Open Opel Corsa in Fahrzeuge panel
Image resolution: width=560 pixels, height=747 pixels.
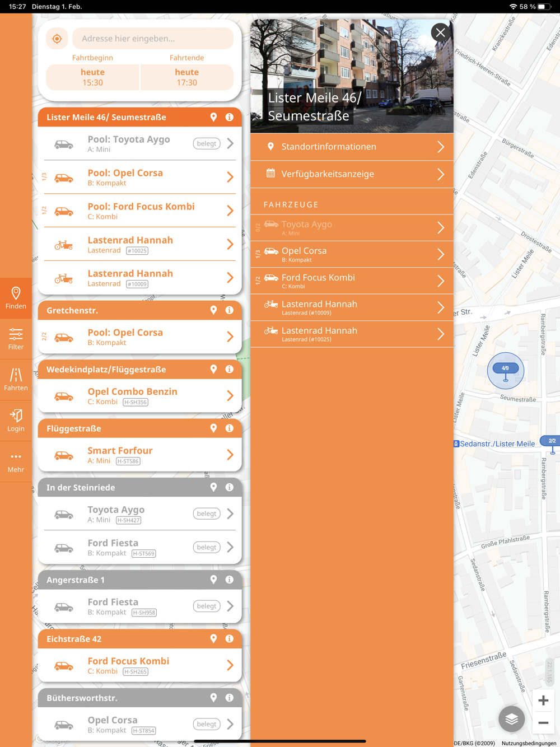coord(352,254)
